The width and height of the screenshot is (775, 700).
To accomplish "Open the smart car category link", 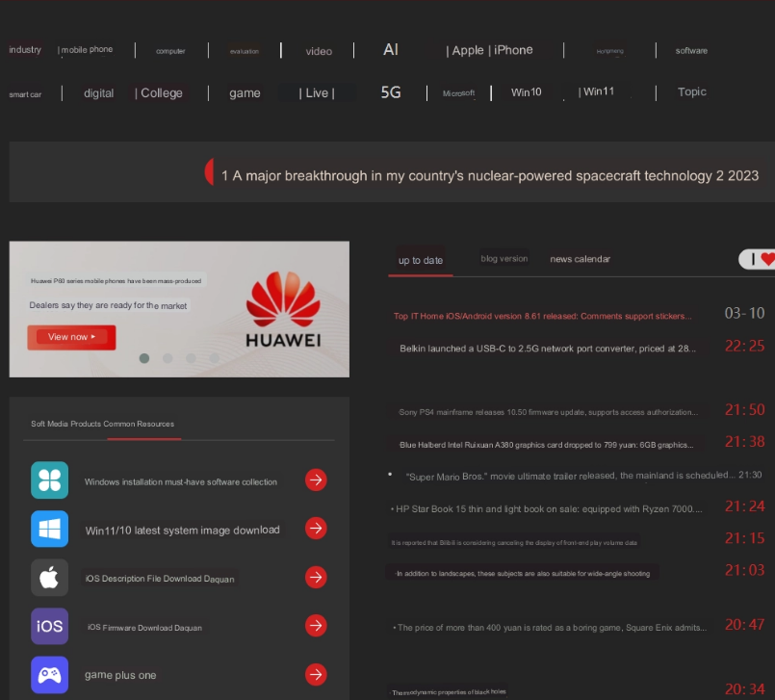I will coord(25,94).
